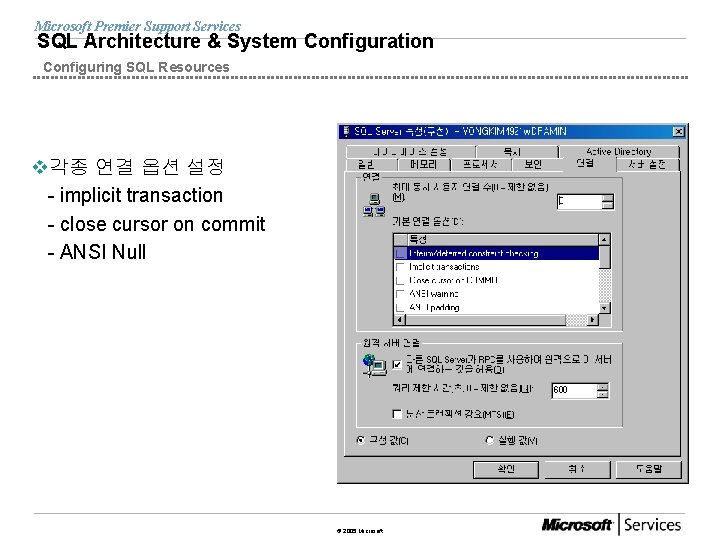Click the SQL Server icon in the title bar
Screen dimensions: 720x540
347,131
